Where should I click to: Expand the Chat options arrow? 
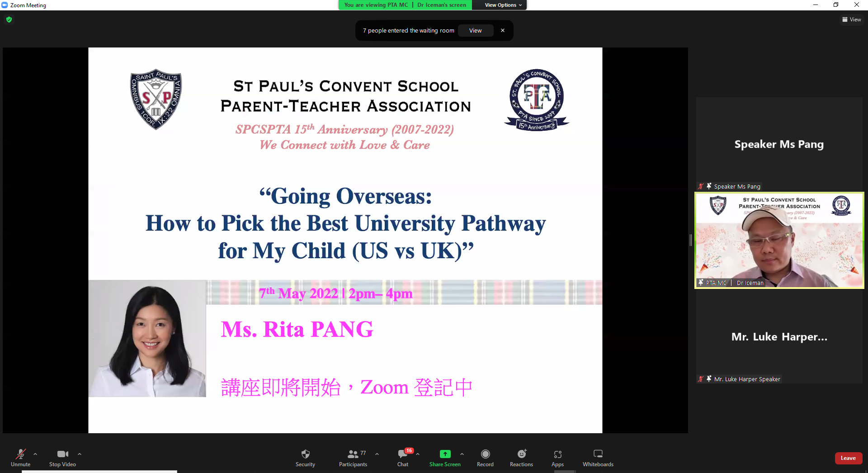pos(418,454)
